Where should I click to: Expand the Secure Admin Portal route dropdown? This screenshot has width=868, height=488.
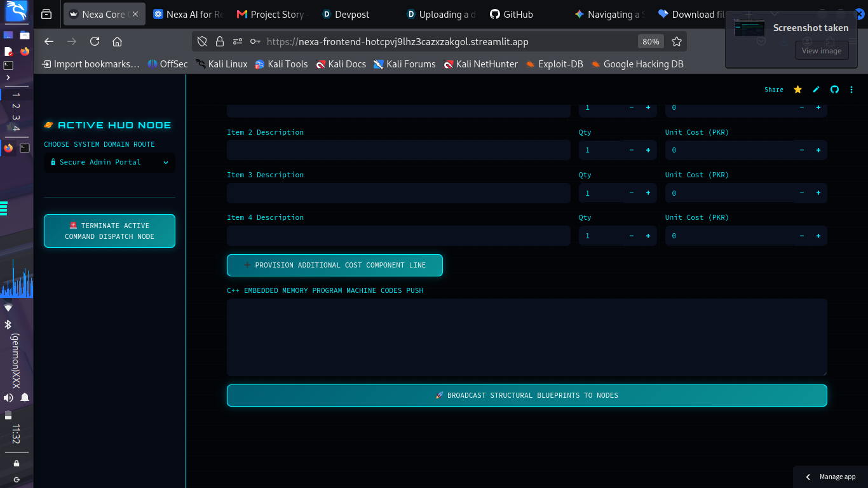[109, 162]
